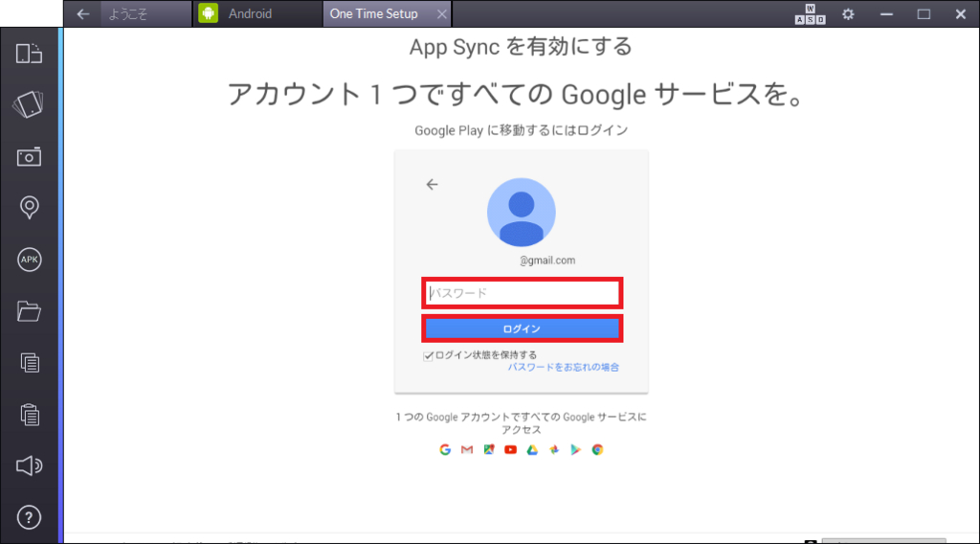Click the back arrow in title bar

click(x=83, y=13)
